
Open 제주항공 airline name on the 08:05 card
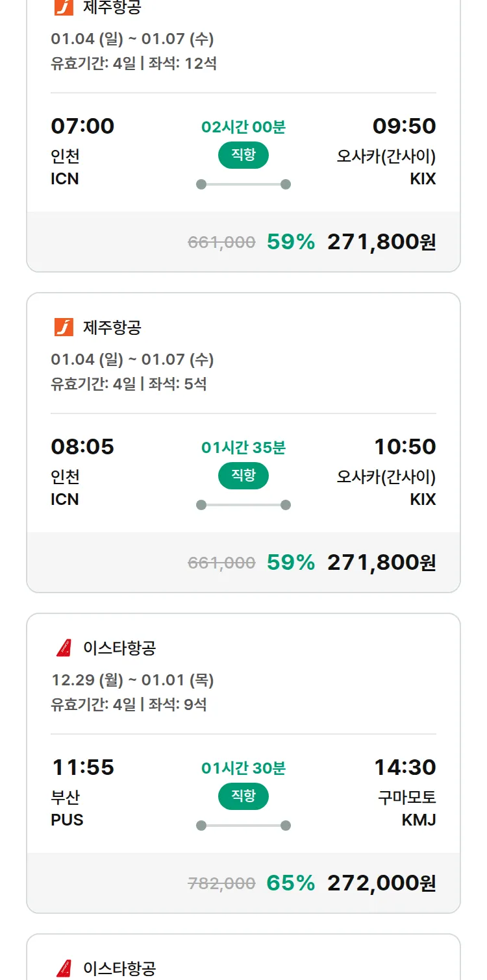112,328
